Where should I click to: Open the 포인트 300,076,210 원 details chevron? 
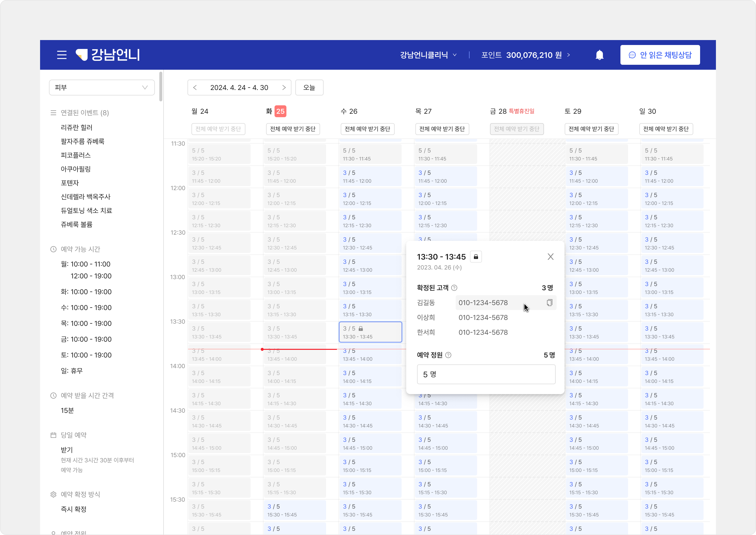tap(568, 55)
